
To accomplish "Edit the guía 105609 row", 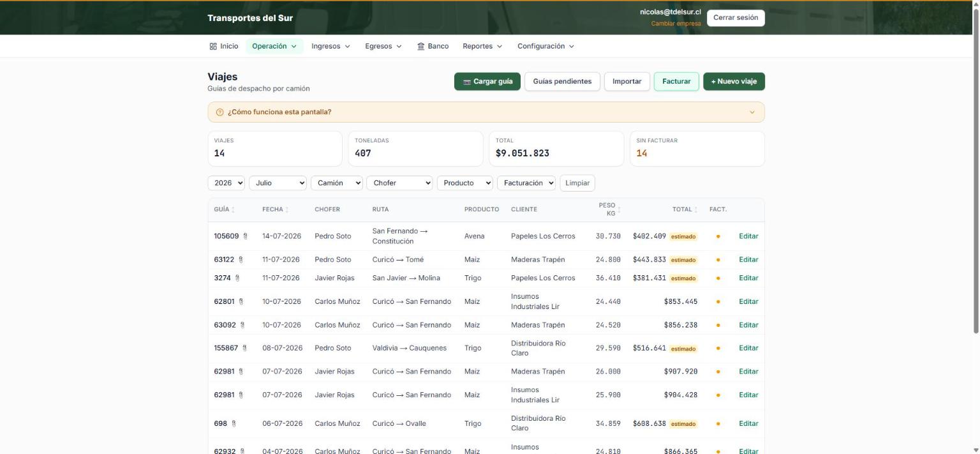I will [748, 236].
